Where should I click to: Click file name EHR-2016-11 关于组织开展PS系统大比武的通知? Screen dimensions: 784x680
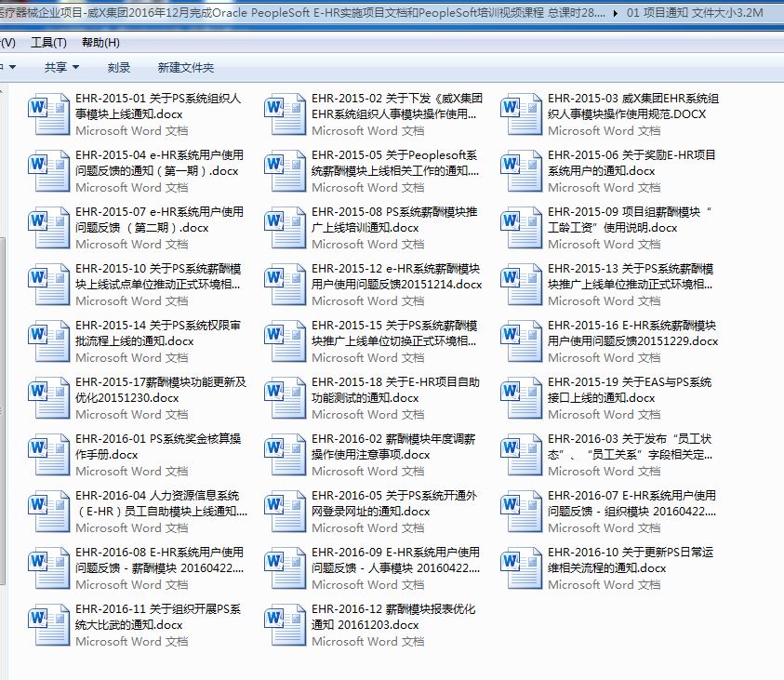coord(158,617)
